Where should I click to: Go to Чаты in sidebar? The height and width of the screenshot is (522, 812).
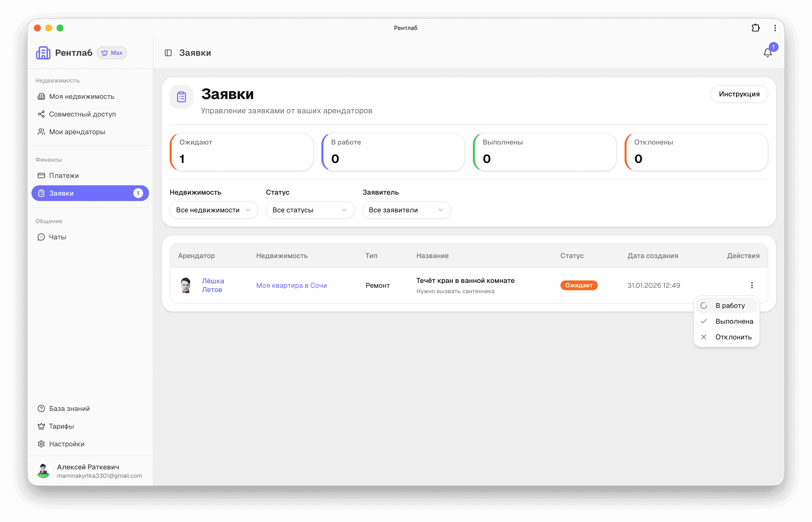pos(57,237)
